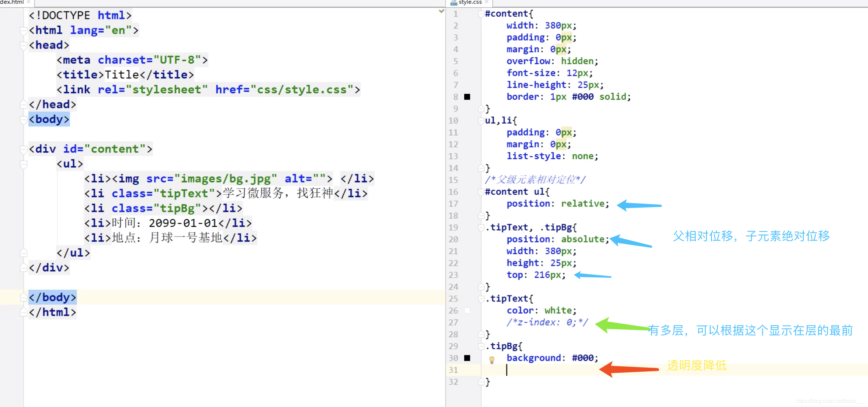Click the <title>Title</title> line
Image resolution: width=868 pixels, height=407 pixels.
[125, 75]
